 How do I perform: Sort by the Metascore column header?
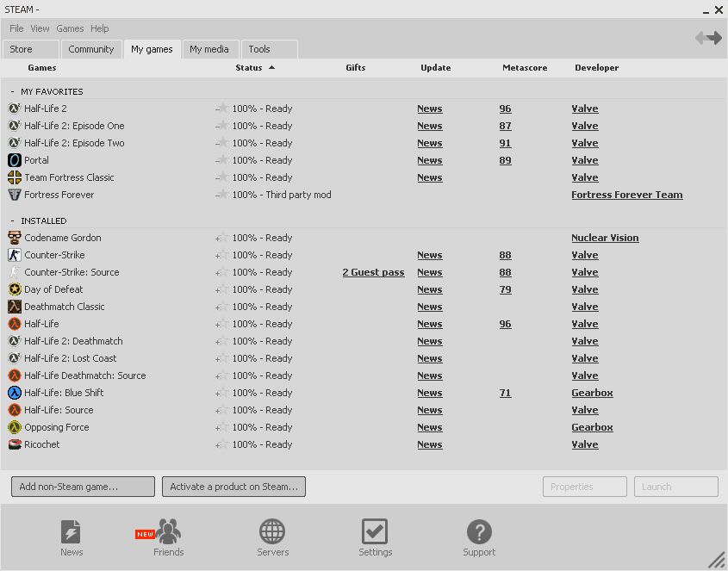(x=525, y=68)
